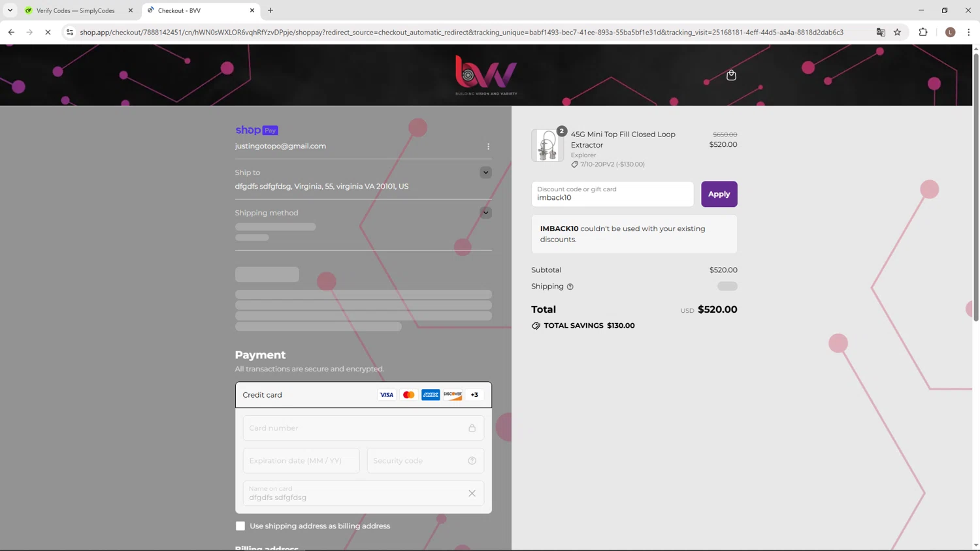Click the 45G Mini Top Fill product title
This screenshot has height=551, width=980.
(x=623, y=140)
